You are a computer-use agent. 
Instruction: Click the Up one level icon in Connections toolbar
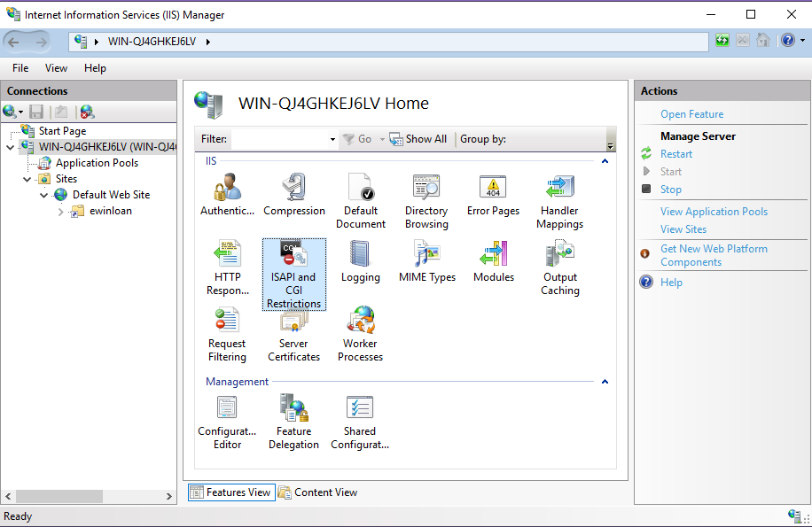click(61, 112)
